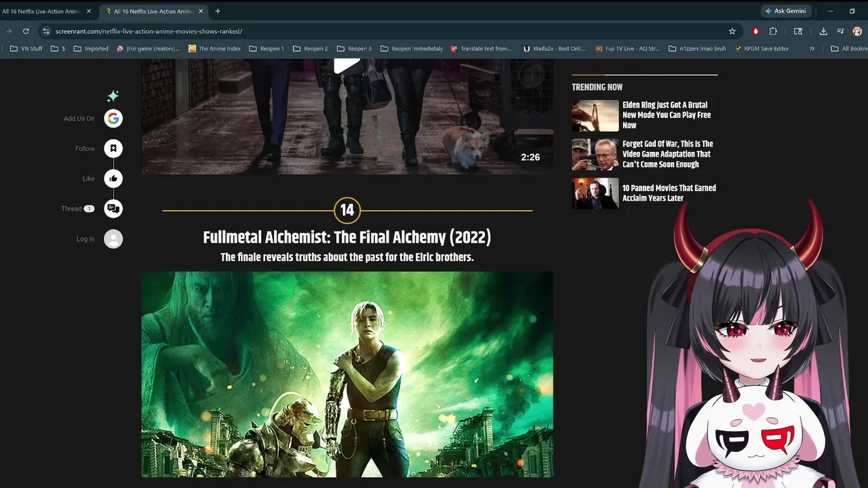Open the All Bookmarks folder

pyautogui.click(x=848, y=49)
